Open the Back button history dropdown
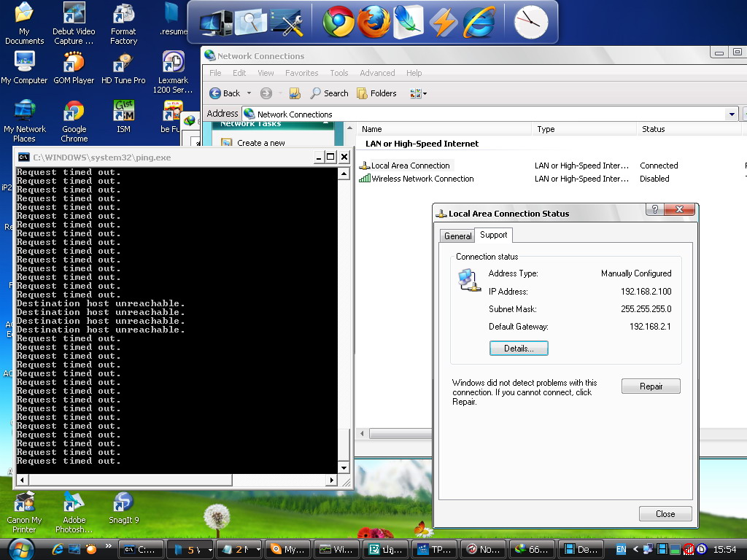The image size is (747, 560). tap(249, 93)
